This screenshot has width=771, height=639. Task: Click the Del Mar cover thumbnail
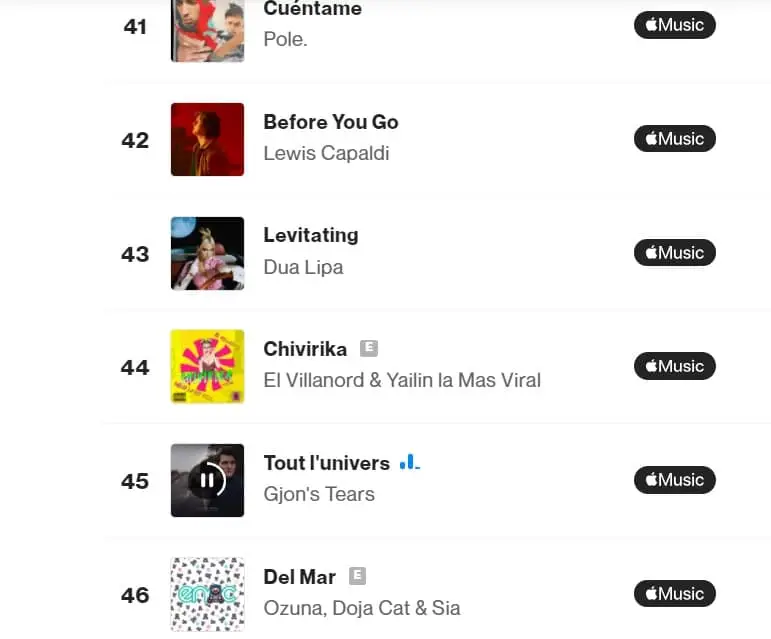[207, 594]
